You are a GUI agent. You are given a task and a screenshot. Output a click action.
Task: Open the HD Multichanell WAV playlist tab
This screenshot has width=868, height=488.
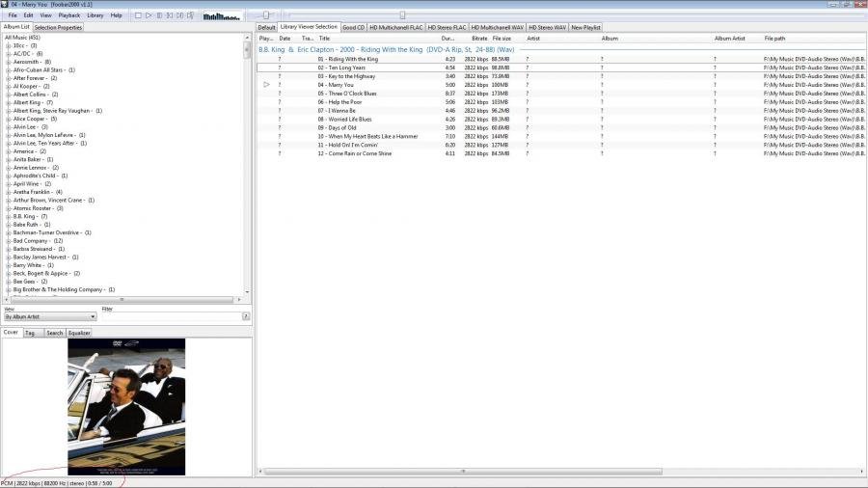pos(497,27)
